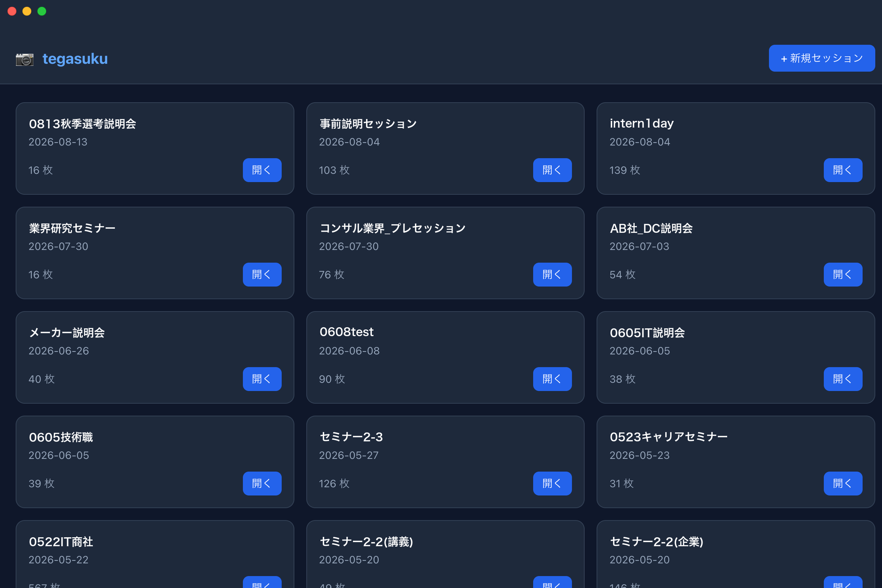The width and height of the screenshot is (882, 588).
Task: Open the コンサル業界_プレセッション session
Action: (552, 274)
